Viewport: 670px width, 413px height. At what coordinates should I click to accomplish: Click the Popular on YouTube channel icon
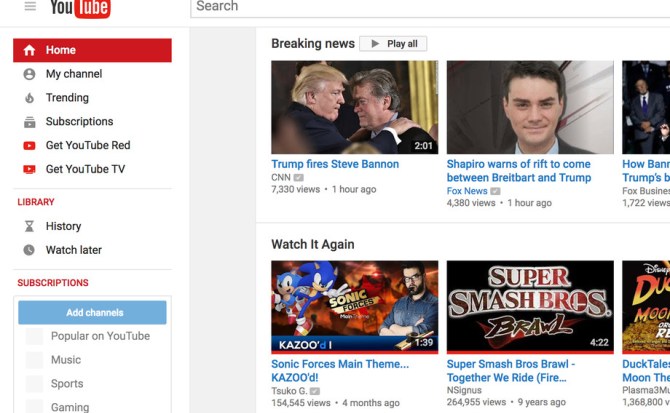(34, 336)
